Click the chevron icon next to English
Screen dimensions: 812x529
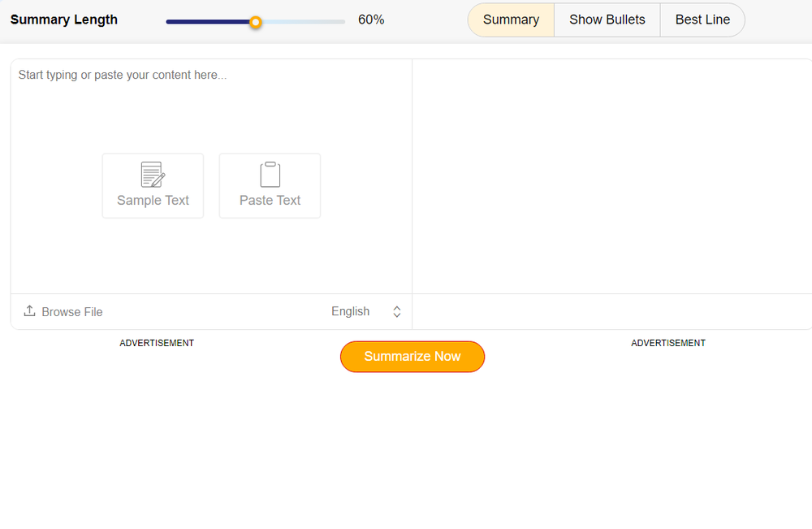tap(396, 311)
